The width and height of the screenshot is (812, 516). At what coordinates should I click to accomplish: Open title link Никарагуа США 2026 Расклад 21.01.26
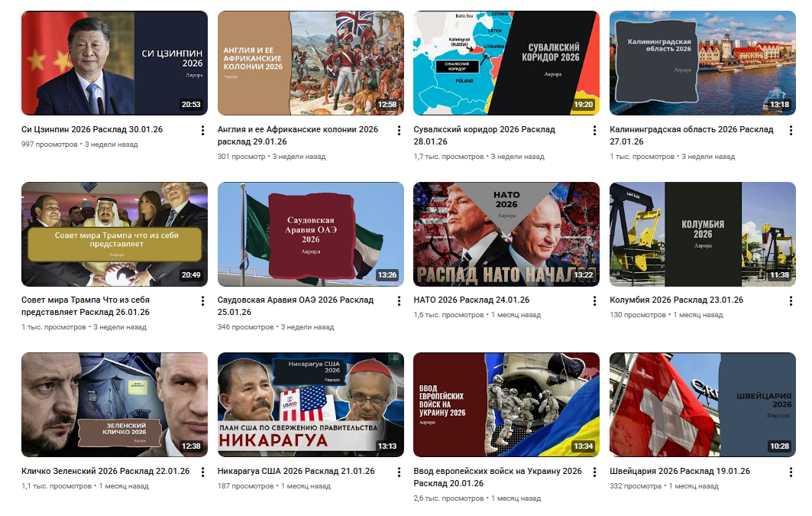(296, 471)
